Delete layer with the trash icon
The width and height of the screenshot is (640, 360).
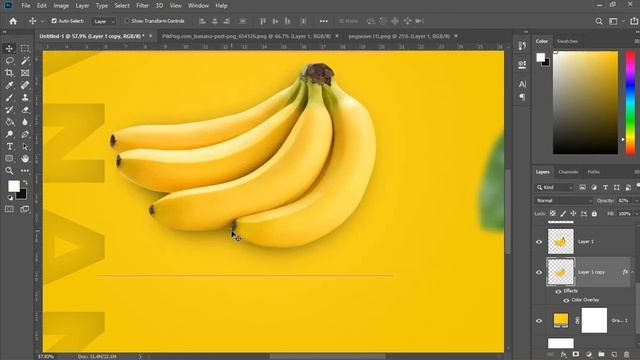627,355
